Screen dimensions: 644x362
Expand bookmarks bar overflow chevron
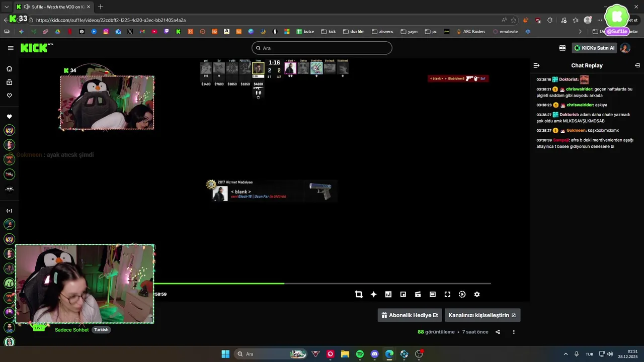click(580, 31)
